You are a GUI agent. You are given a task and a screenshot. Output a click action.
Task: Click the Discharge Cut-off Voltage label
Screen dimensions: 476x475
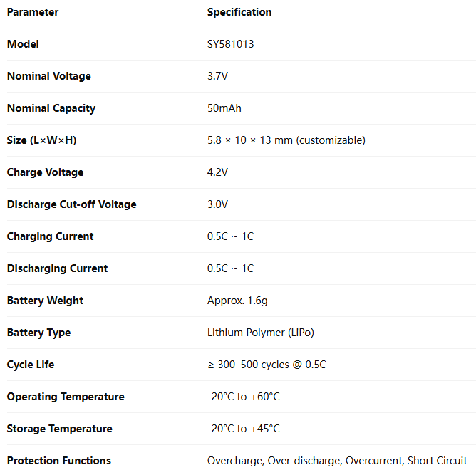(72, 204)
